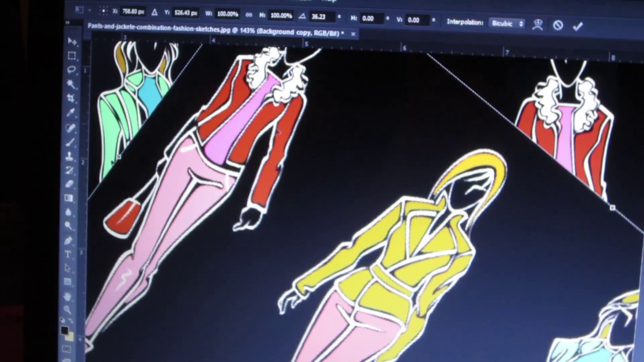Select the Brush tool
This screenshot has width=644, height=362.
[70, 142]
